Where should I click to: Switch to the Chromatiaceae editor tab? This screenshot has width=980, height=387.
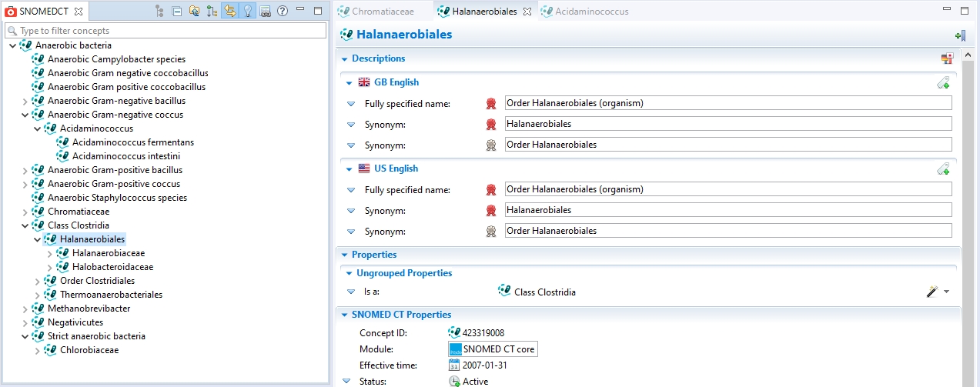click(x=382, y=12)
